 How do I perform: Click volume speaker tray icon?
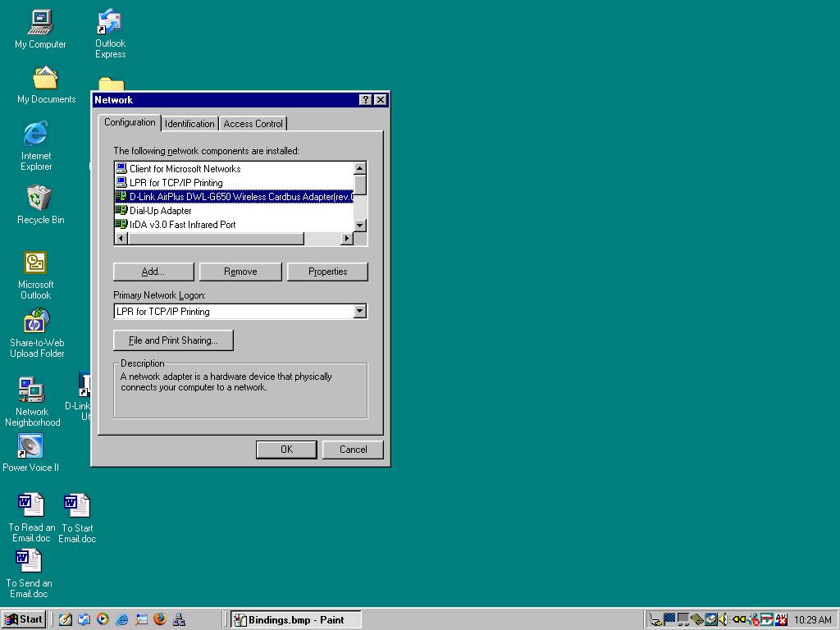[723, 619]
